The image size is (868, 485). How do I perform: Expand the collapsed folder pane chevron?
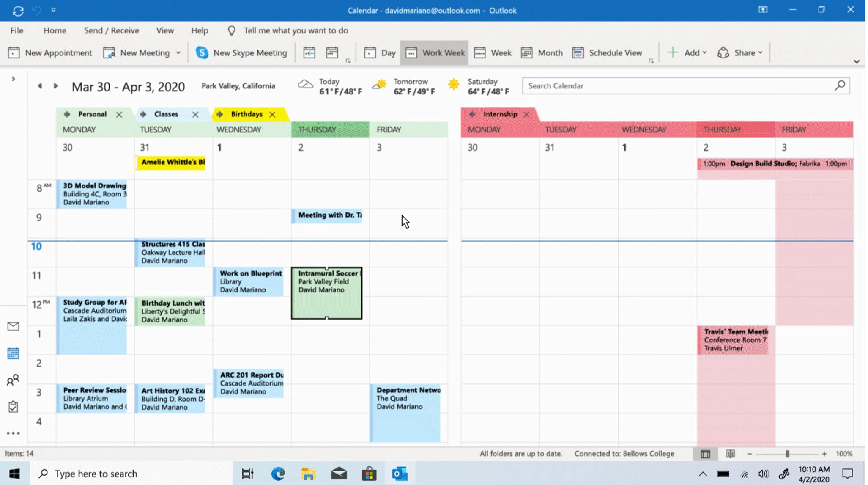click(x=13, y=79)
